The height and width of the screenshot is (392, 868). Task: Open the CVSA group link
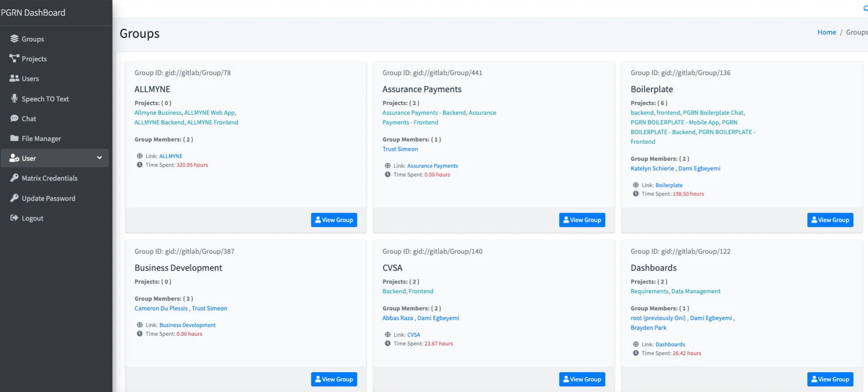(x=414, y=335)
